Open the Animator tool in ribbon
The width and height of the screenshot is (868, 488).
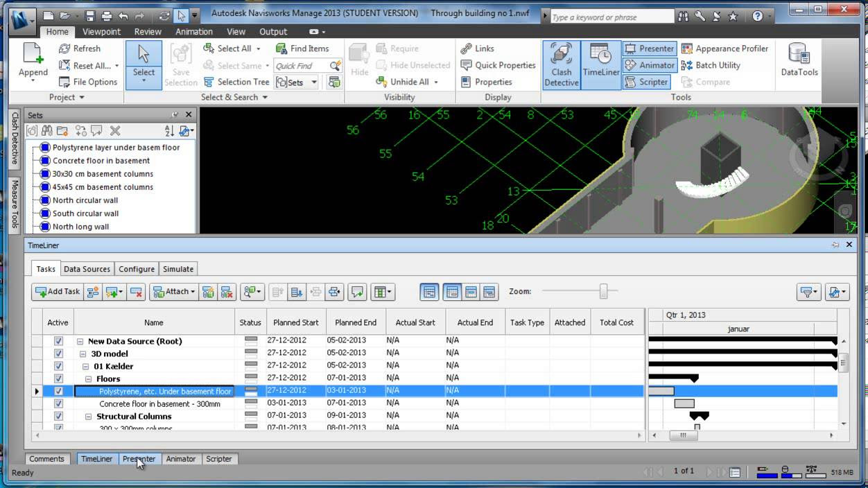coord(650,65)
